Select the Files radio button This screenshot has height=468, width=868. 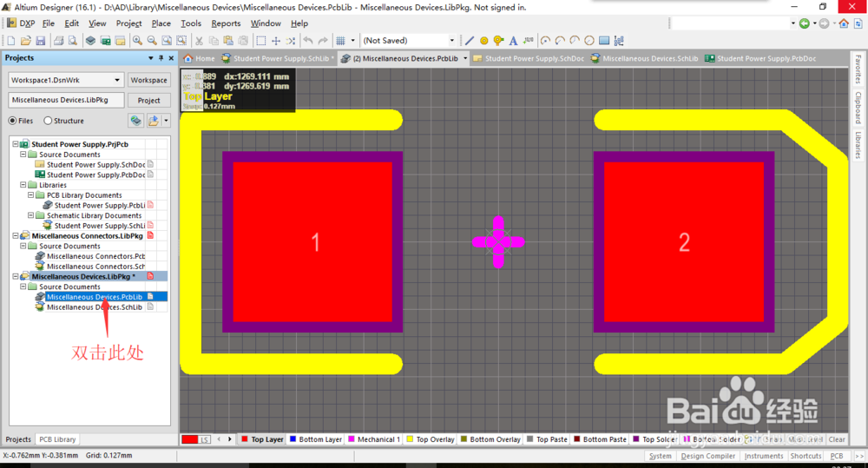(12, 121)
